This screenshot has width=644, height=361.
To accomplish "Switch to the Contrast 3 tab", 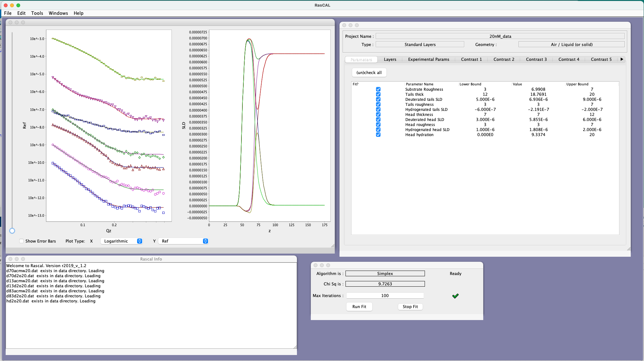I will (x=536, y=59).
